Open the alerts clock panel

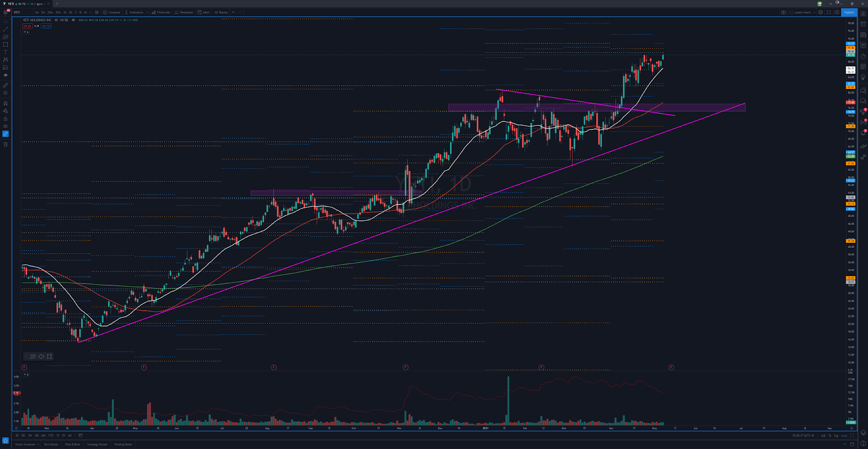pyautogui.click(x=863, y=24)
